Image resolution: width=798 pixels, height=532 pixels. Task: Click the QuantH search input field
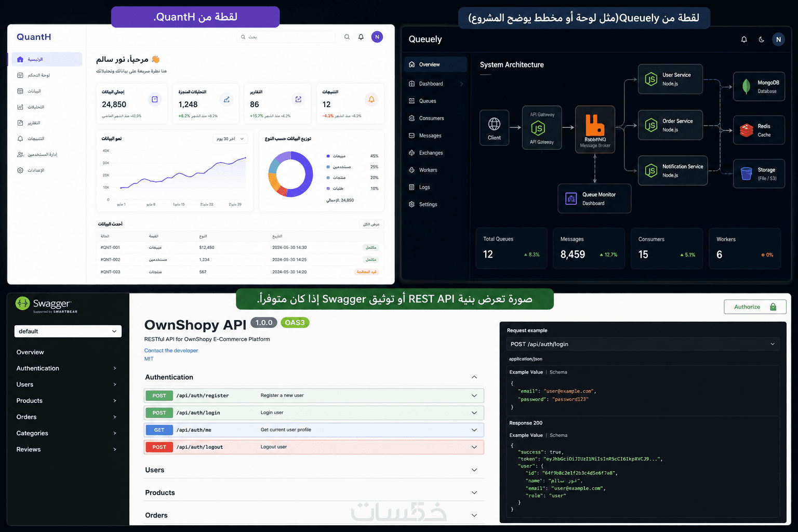coord(286,37)
